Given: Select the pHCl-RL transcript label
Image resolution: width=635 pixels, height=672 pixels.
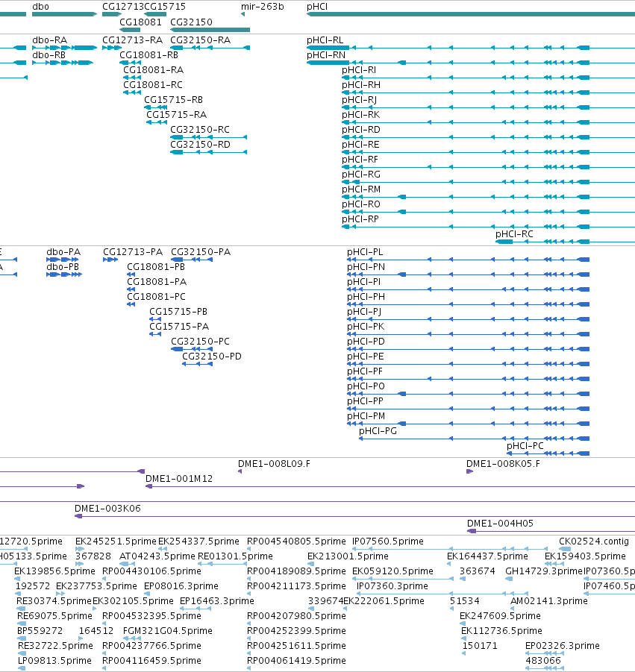Looking at the screenshot, I should (325, 40).
